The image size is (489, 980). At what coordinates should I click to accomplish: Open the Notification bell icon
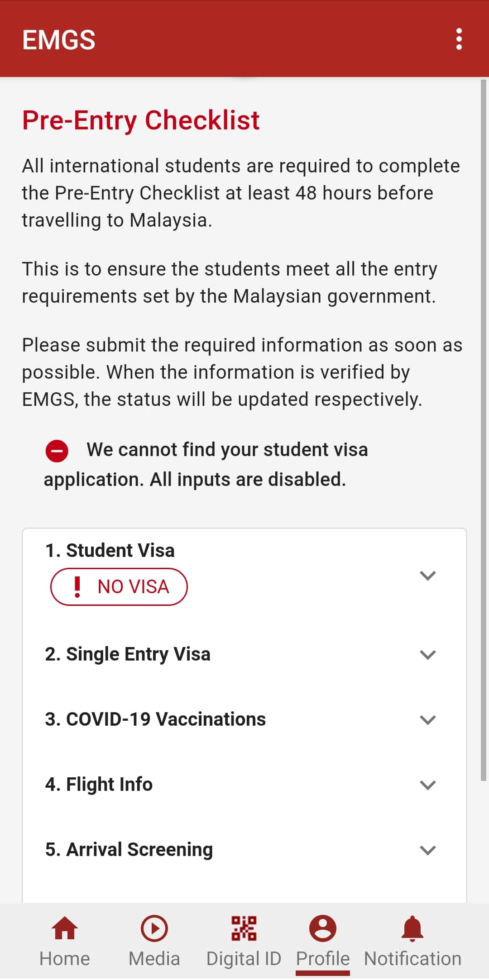click(412, 928)
